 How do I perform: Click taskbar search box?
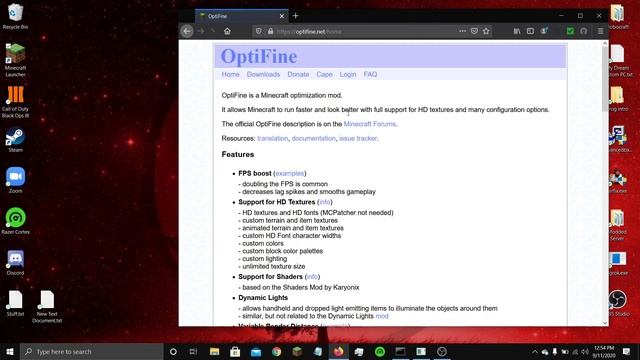tap(91, 351)
